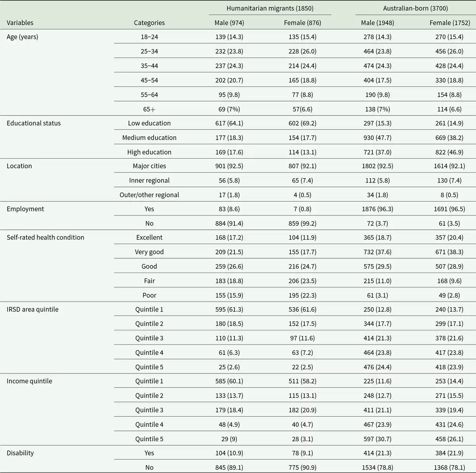Select the "Variables" header cell
Image resolution: width=476 pixels, height=473 pixels.
20,23
